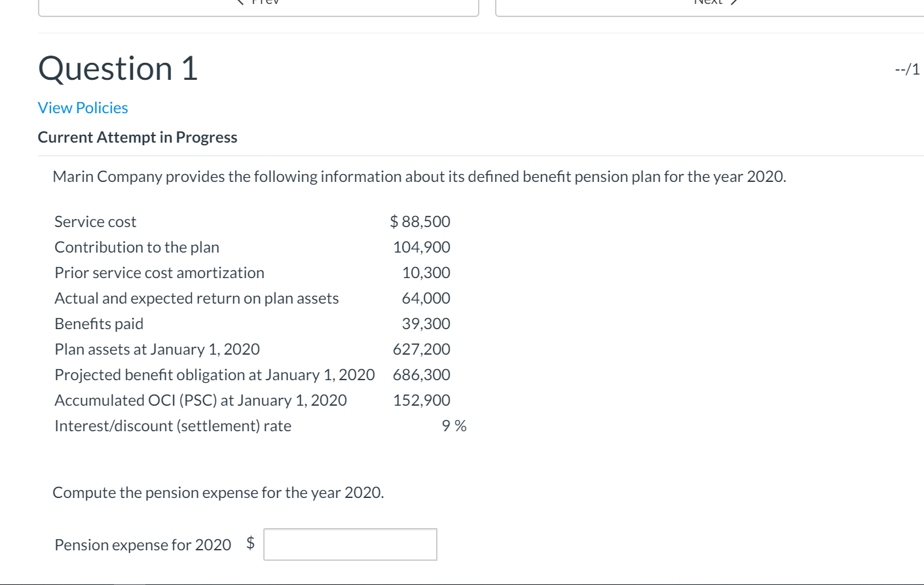
Task: Select the Contribution to the plan row
Action: 137,247
